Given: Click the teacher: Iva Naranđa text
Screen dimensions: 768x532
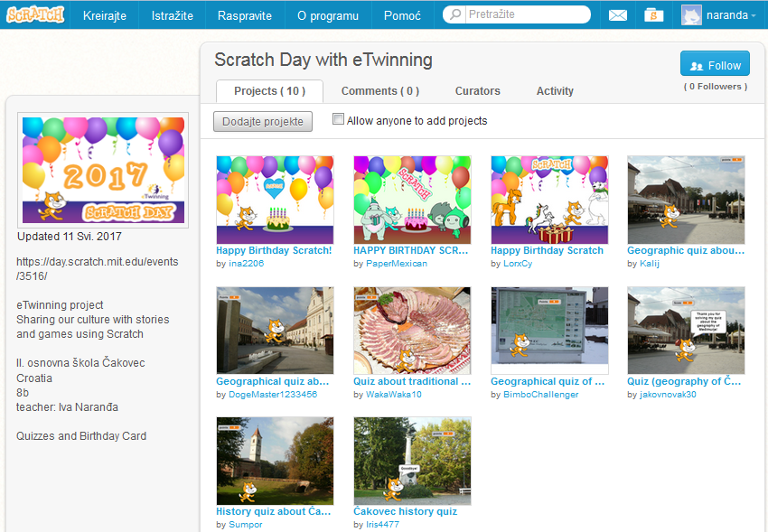Looking at the screenshot, I should (x=67, y=407).
